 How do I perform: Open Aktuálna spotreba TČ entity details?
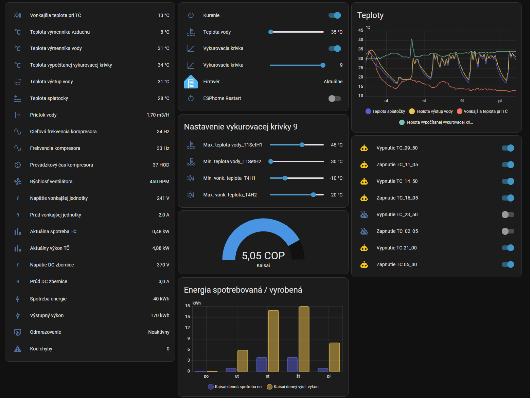[x=53, y=231]
